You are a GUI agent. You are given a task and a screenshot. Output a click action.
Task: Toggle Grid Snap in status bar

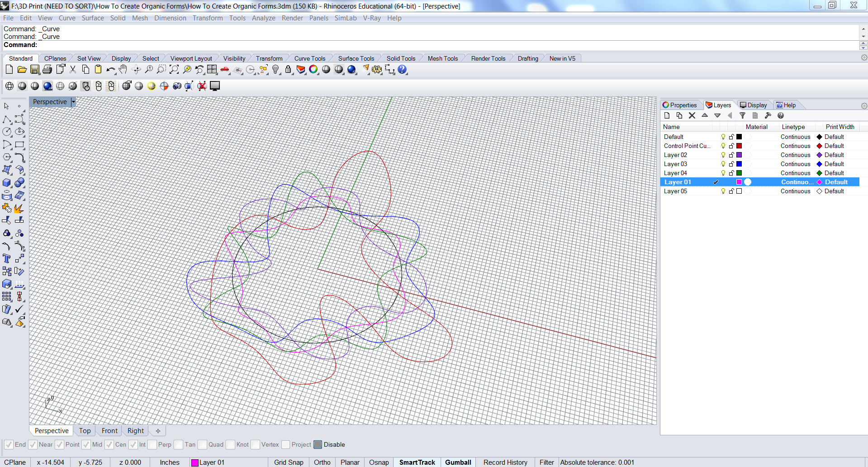pyautogui.click(x=289, y=462)
